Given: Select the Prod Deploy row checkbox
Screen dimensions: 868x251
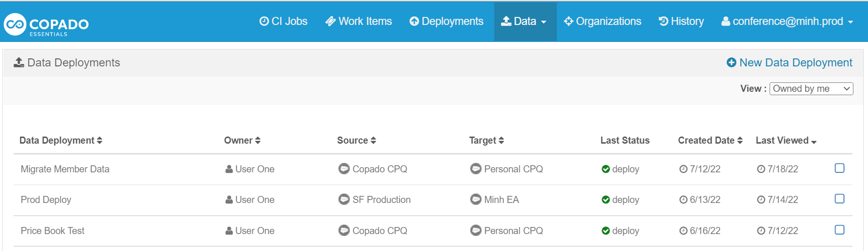Looking at the screenshot, I should (x=839, y=199).
